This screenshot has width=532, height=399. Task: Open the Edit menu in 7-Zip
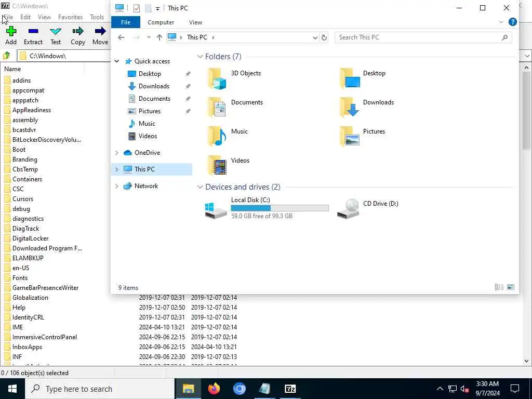(25, 17)
